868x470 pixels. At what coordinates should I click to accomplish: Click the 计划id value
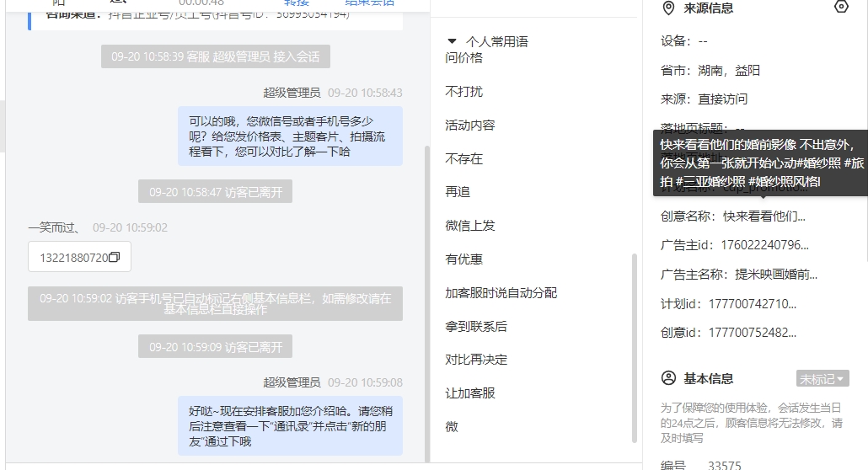[753, 304]
